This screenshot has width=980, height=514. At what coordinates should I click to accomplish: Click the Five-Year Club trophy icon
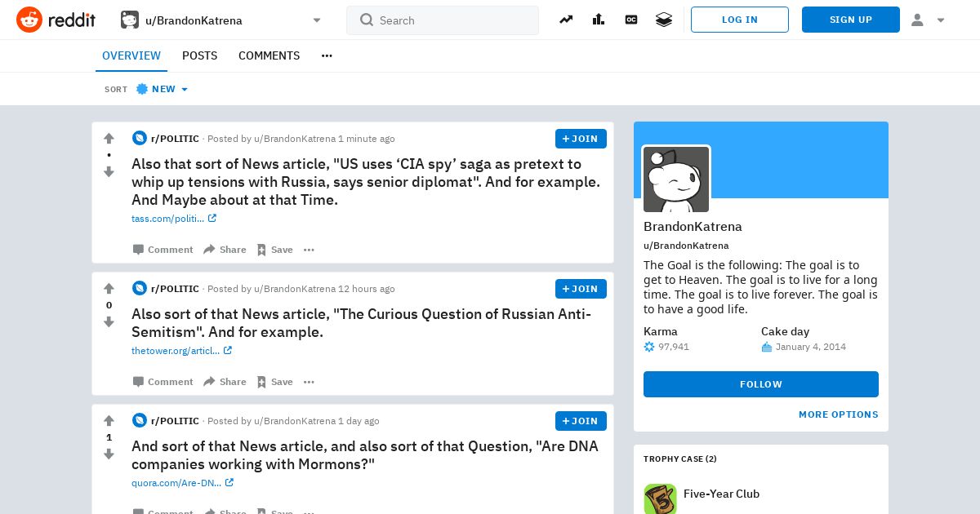click(660, 498)
